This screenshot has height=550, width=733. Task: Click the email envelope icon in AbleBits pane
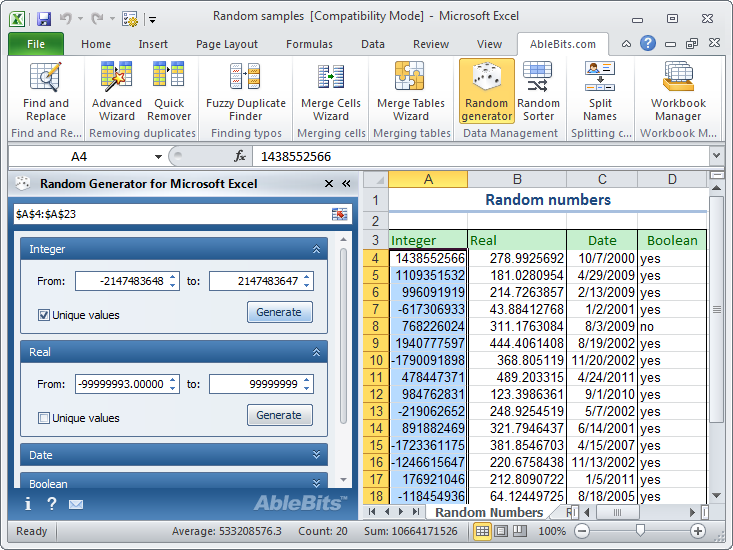pos(76,504)
